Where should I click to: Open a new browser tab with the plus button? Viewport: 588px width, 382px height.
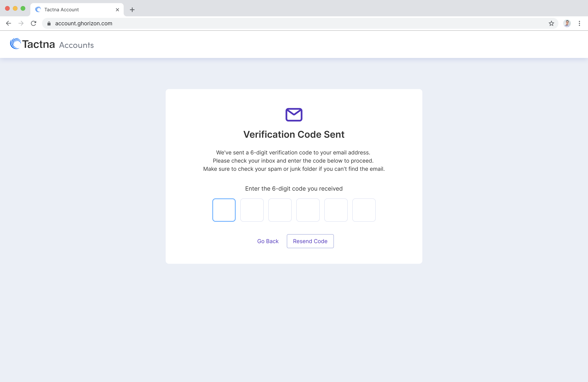(x=132, y=10)
